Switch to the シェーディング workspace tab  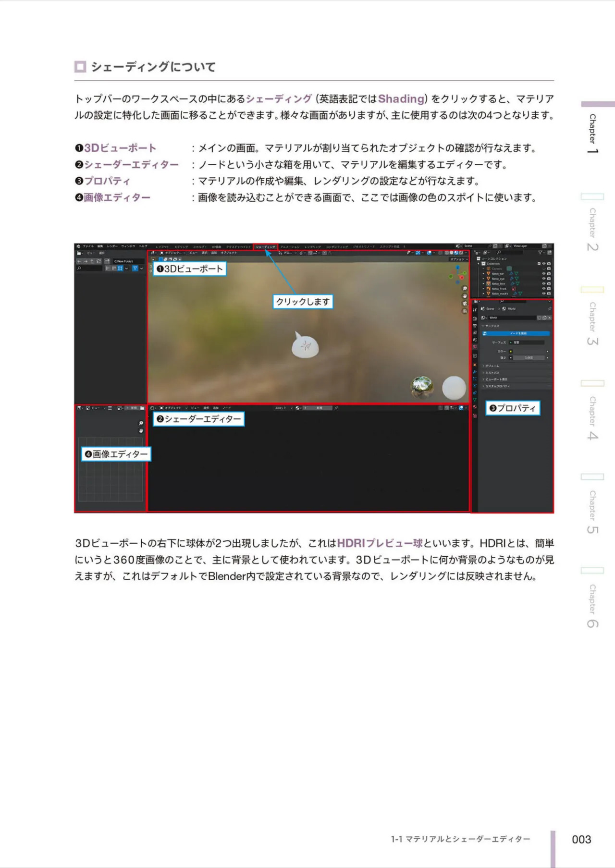(266, 247)
